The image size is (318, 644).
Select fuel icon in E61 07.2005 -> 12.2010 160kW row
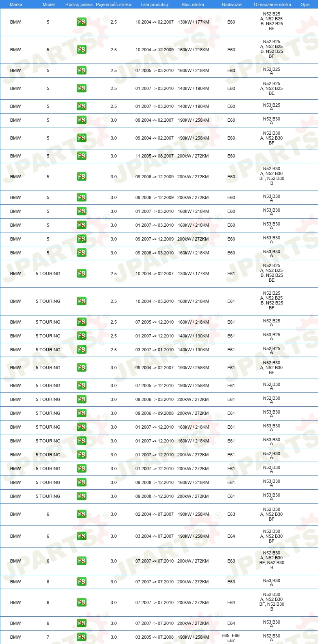coord(81,322)
